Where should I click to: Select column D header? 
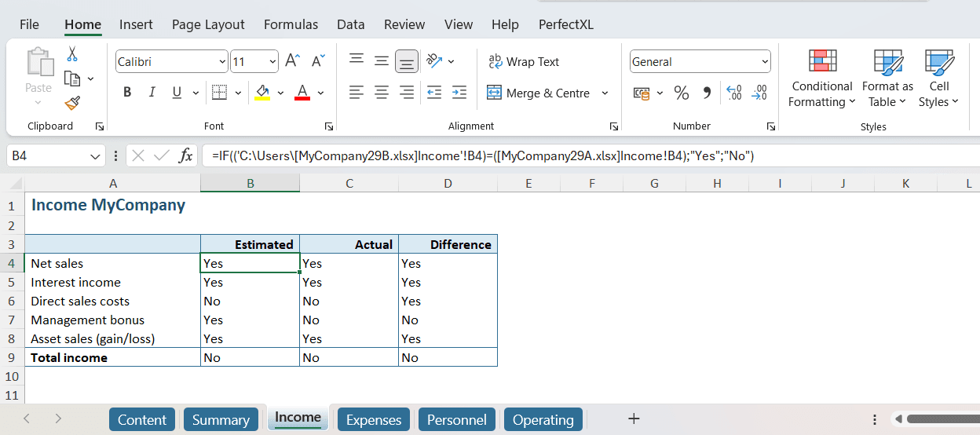(x=448, y=183)
